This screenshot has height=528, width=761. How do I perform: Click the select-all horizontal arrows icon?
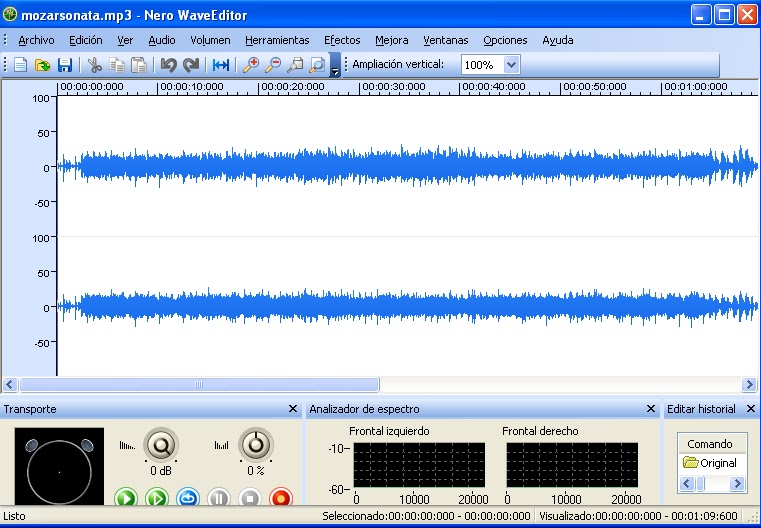click(x=221, y=65)
